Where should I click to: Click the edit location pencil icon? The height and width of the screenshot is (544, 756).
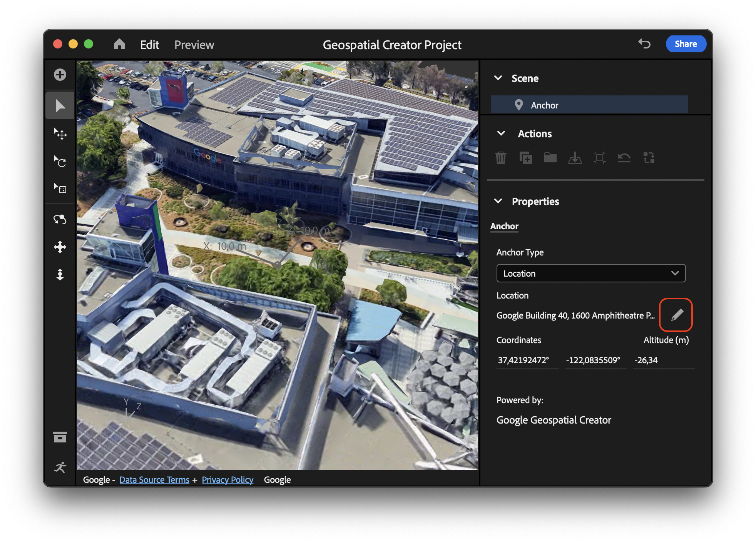677,315
